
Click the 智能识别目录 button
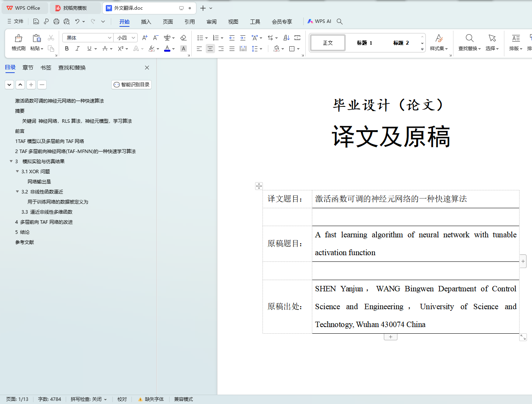[131, 85]
